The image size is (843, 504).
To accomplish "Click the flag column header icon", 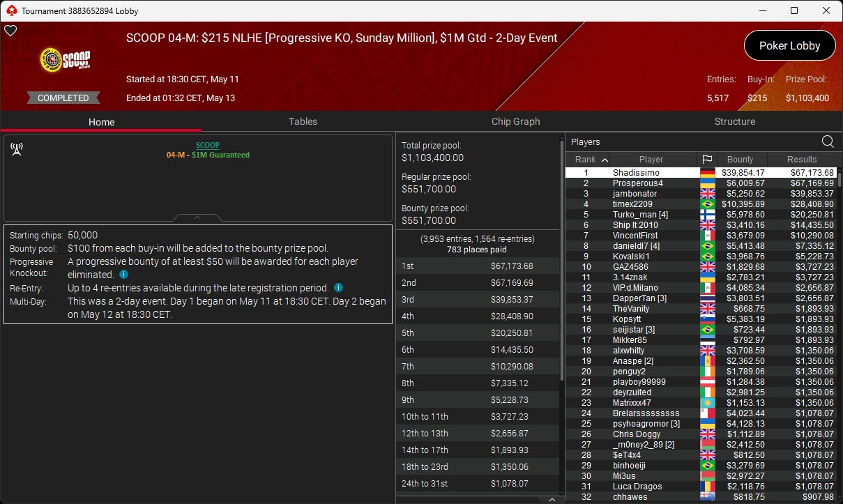I will (706, 160).
